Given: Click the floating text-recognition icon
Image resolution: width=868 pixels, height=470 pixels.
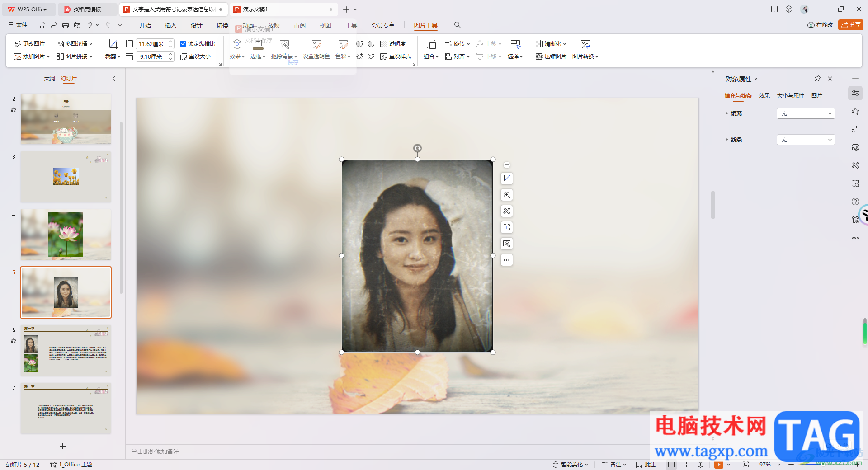Looking at the screenshot, I should click(x=507, y=227).
